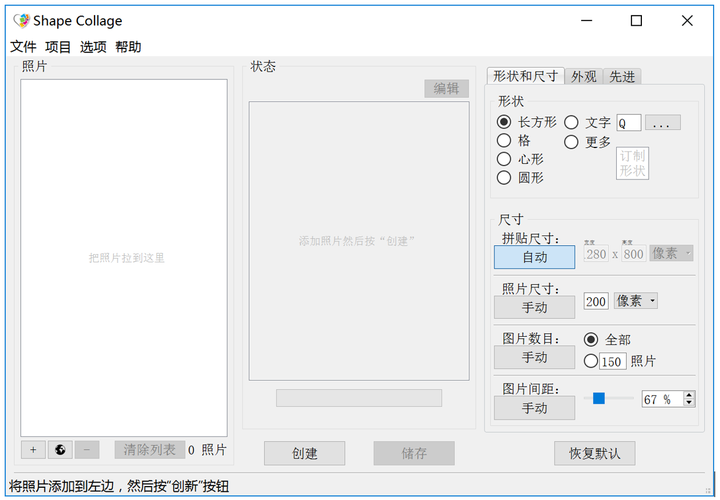This screenshot has width=720, height=500.
Task: Click the photo count field showing 150
Action: tap(613, 361)
